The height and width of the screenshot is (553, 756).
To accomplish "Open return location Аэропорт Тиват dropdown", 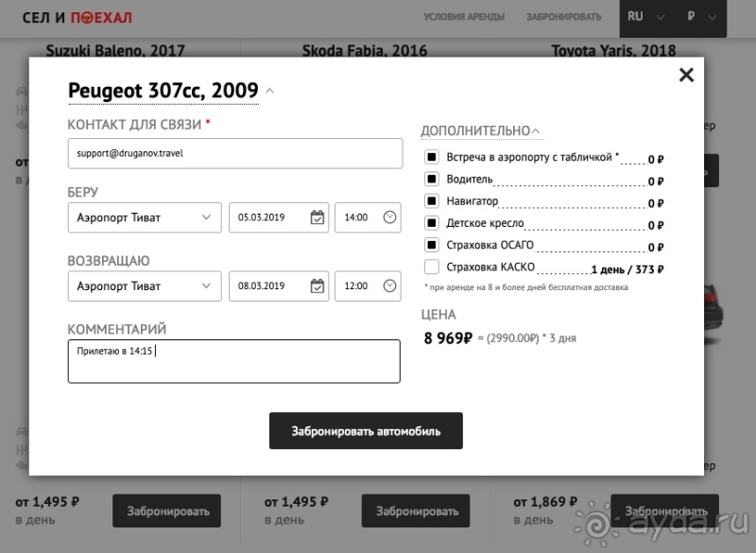I will click(x=145, y=285).
